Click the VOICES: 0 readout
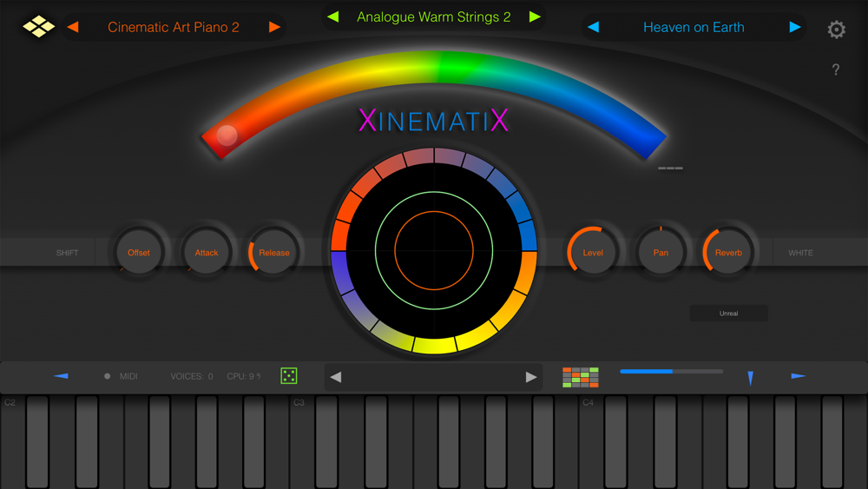Viewport: 868px width, 489px height. (x=192, y=376)
